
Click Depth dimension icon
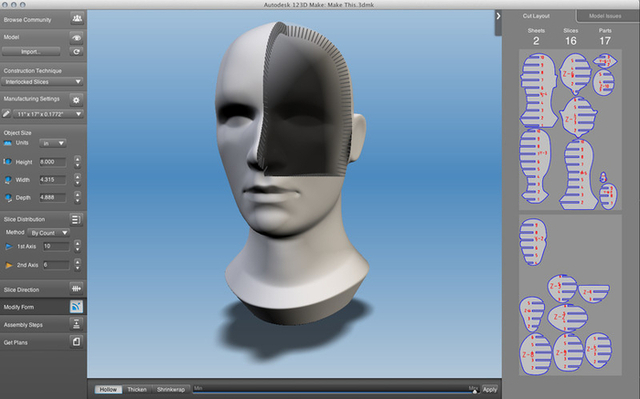tap(8, 197)
